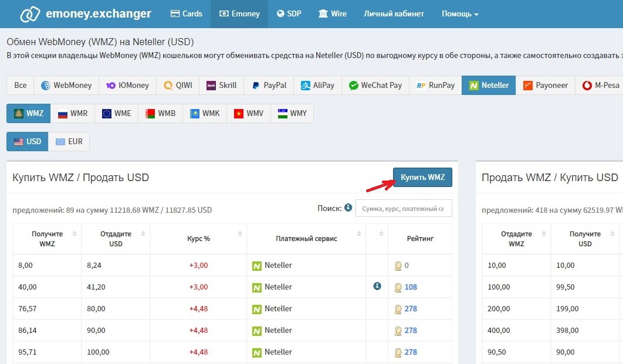The height and width of the screenshot is (364, 623).
Task: Select EUR as the Neteller currency
Action: (69, 142)
